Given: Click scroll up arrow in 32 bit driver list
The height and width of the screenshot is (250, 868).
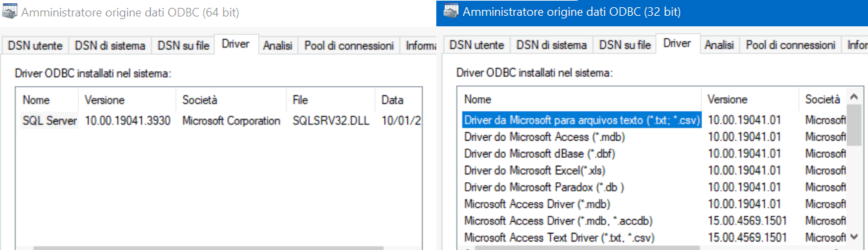Looking at the screenshot, I should [854, 97].
